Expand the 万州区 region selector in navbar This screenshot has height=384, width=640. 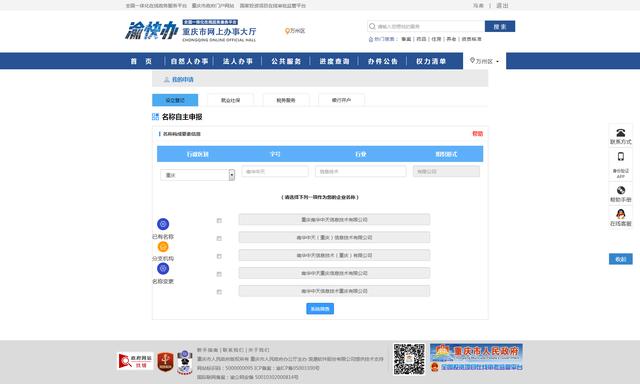coord(484,61)
